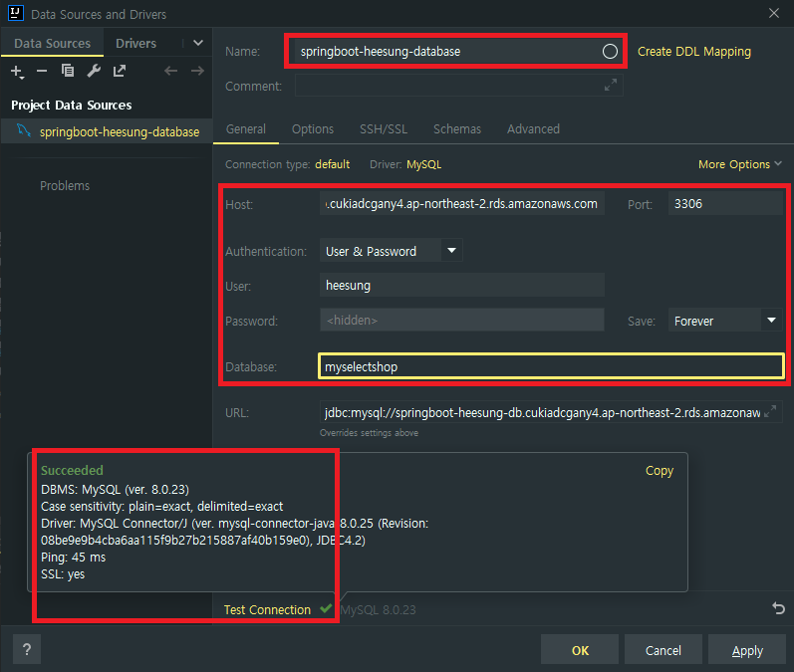
Task: Click 'Case sensitivity: plain=exact' line
Action: click(162, 506)
